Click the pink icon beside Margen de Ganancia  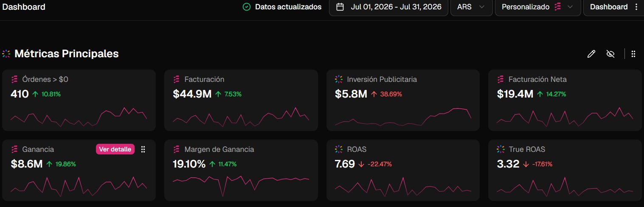[x=176, y=149]
